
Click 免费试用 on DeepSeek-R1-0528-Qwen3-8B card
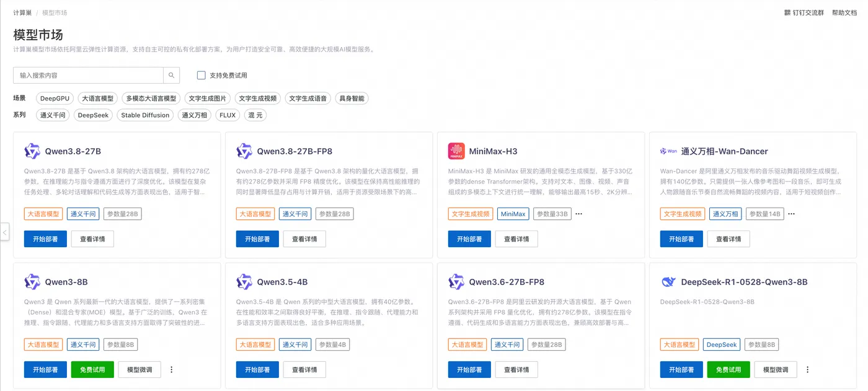(x=728, y=370)
